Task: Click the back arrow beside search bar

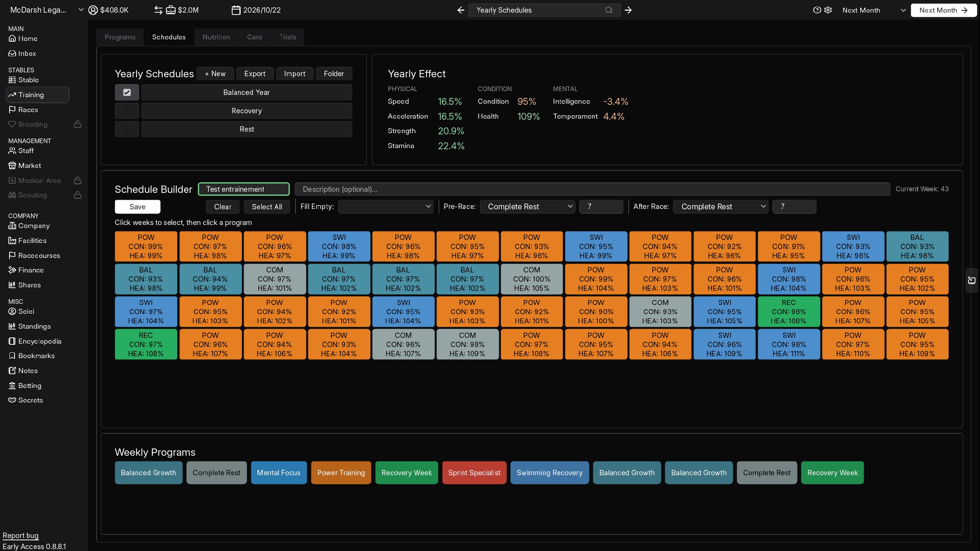Action: 461,10
